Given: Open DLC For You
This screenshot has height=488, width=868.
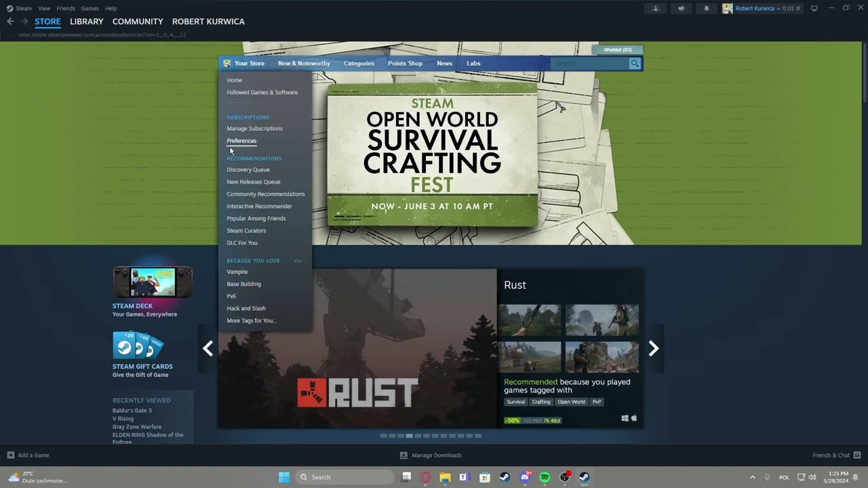Looking at the screenshot, I should (x=241, y=243).
